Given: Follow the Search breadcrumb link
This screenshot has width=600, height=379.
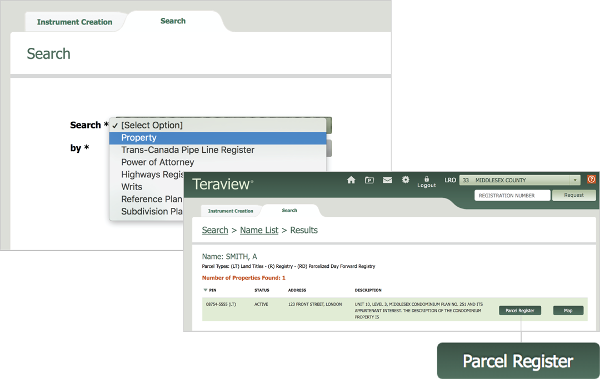Looking at the screenshot, I should (215, 230).
